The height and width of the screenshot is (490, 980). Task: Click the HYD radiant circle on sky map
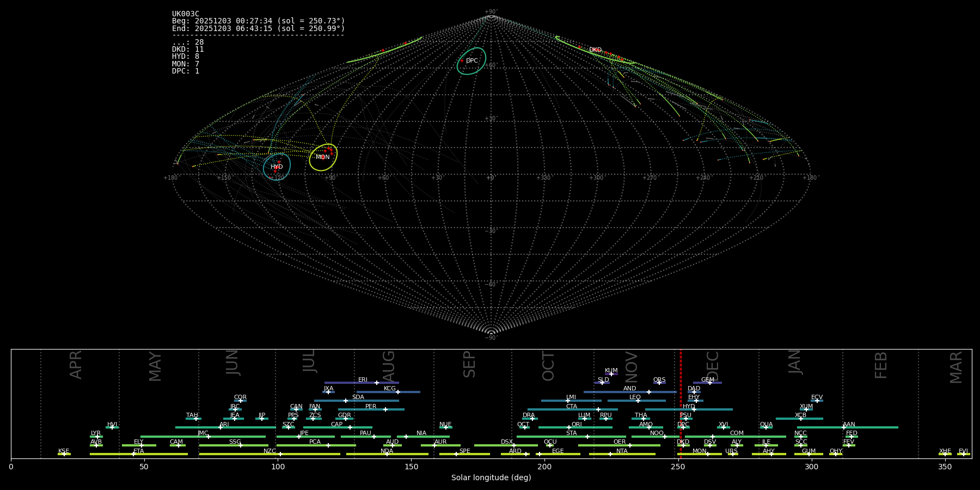point(277,167)
